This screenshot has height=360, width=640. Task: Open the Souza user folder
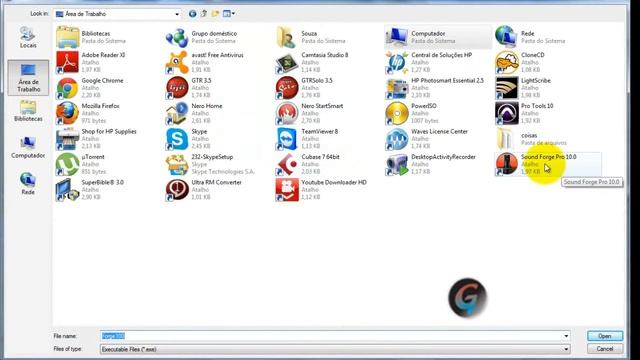tap(311, 37)
